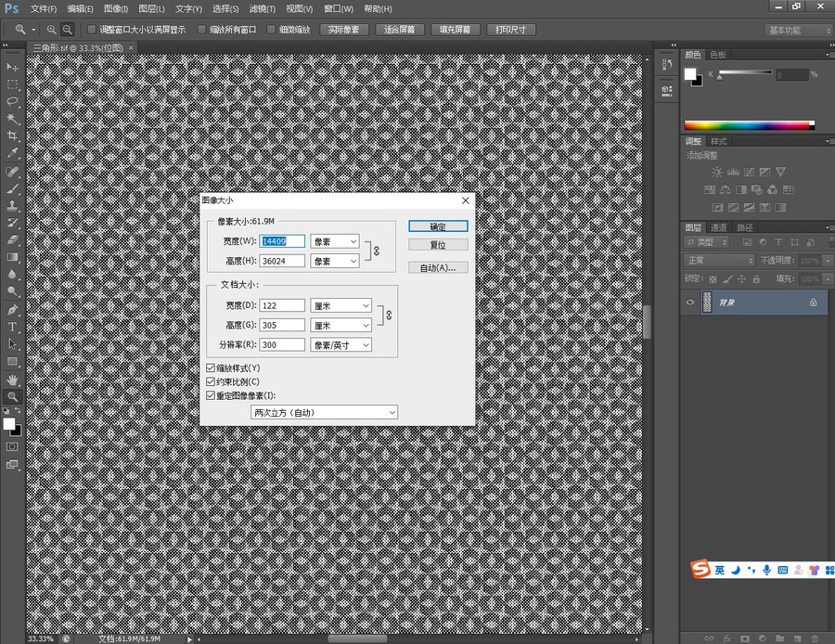Select the Eyedropper tool
The image size is (835, 644).
point(12,153)
